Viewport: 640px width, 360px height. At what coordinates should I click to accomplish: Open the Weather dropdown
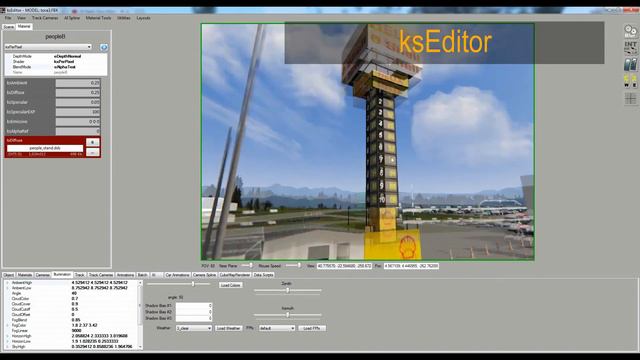[x=193, y=328]
